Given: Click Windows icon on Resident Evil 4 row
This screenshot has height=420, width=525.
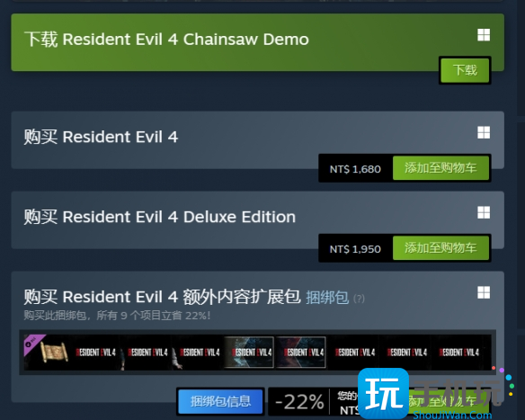Looking at the screenshot, I should tap(484, 132).
